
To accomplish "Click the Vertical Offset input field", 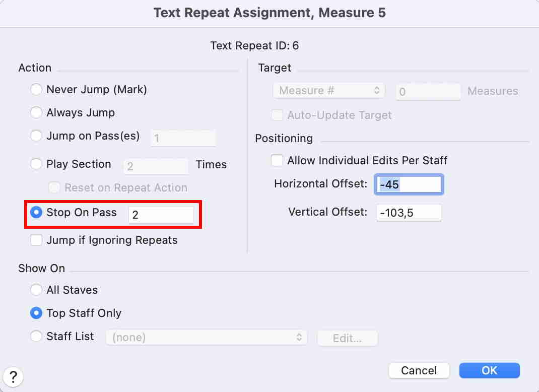I will 409,213.
